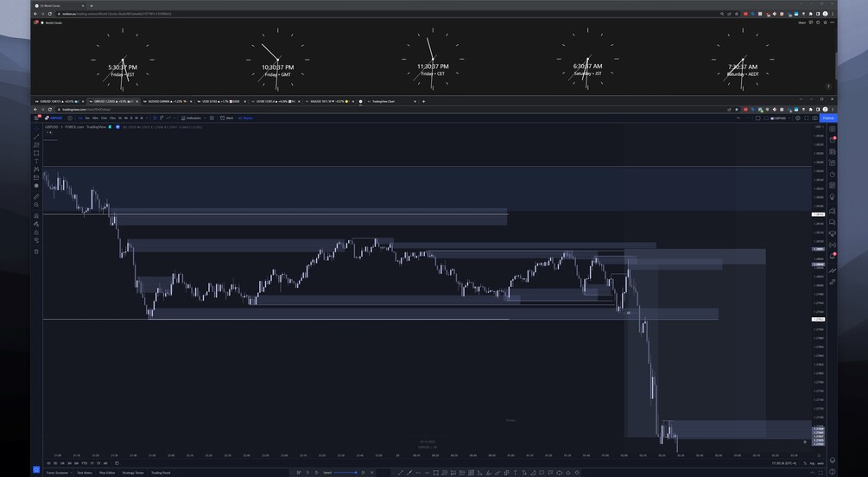Toggle hide all drawings
The image size is (868, 477).
(x=36, y=240)
